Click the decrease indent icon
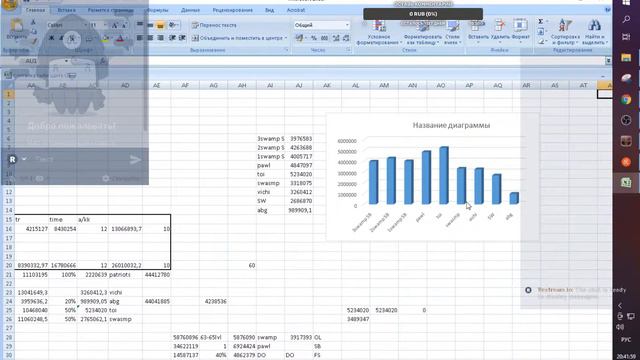The height and width of the screenshot is (360, 640). 172,38
